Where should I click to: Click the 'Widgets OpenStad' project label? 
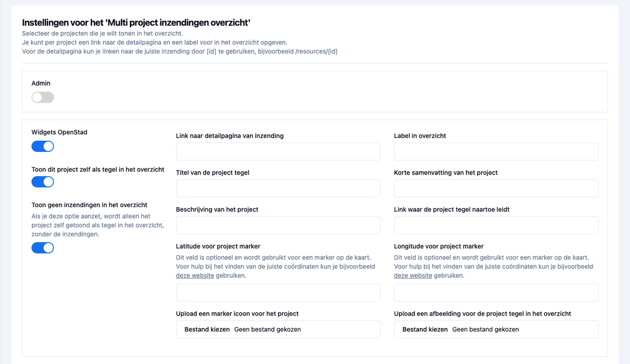pyautogui.click(x=59, y=133)
